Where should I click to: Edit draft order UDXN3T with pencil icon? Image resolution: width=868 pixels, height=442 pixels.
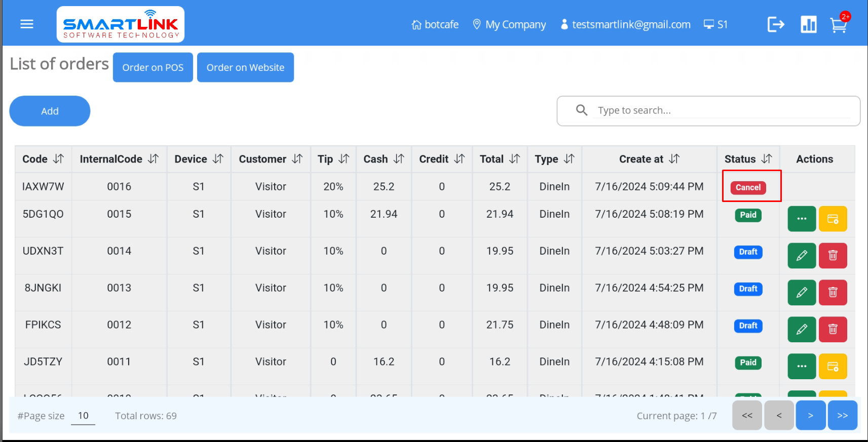click(x=802, y=256)
